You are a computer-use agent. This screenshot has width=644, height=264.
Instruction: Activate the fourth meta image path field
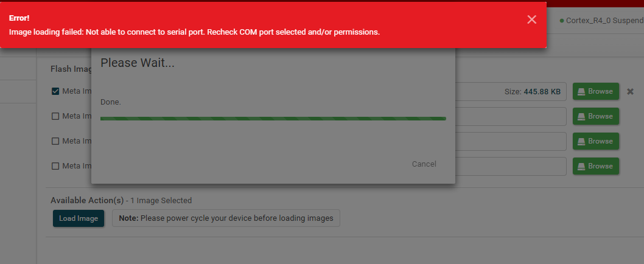[x=511, y=167]
